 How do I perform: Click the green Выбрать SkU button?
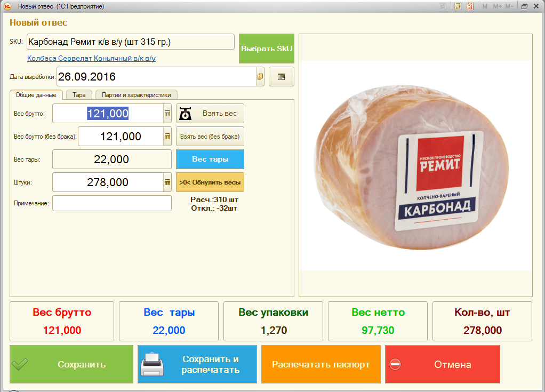(x=267, y=49)
